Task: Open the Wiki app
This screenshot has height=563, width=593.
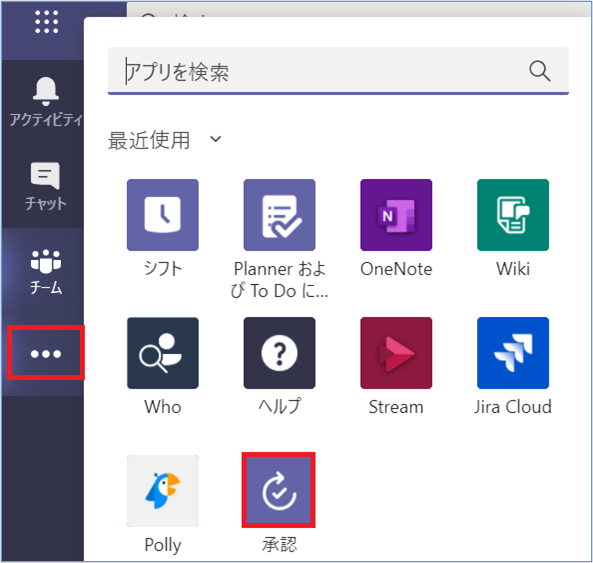Action: [x=513, y=215]
